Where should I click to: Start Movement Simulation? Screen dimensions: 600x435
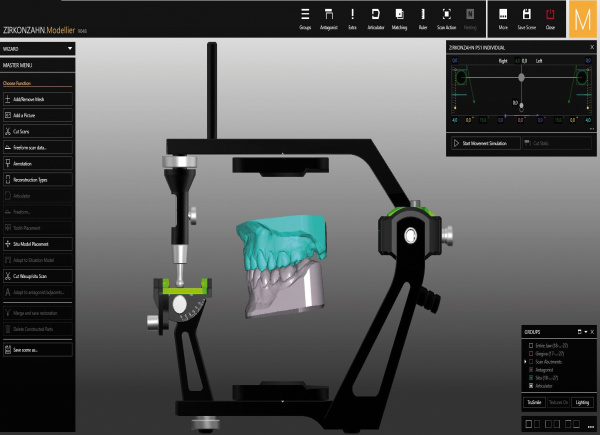pyautogui.click(x=486, y=143)
